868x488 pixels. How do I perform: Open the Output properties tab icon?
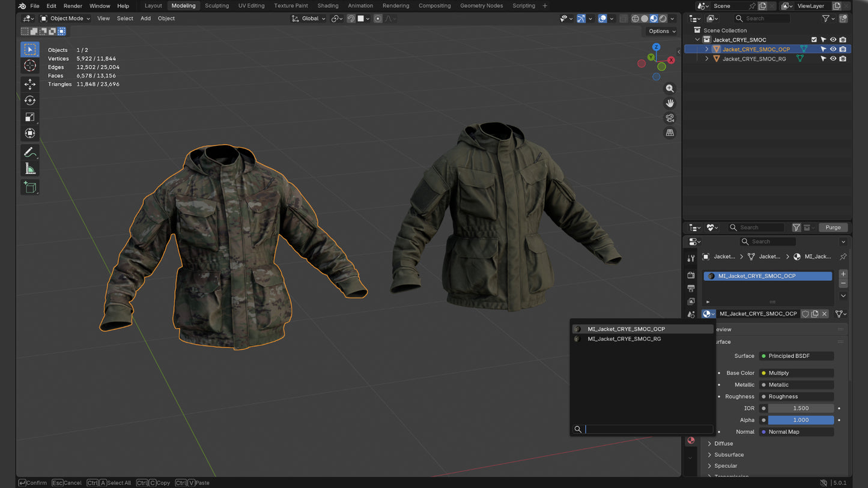coord(691,288)
